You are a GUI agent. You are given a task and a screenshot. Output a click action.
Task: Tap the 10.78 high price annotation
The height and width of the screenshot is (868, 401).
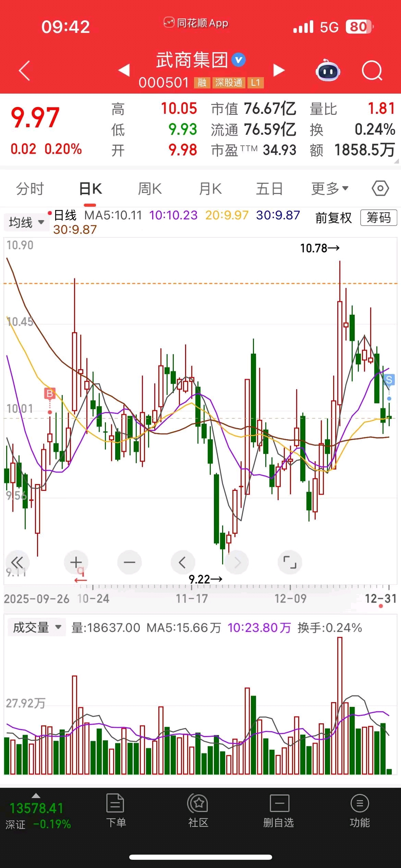coord(320,248)
